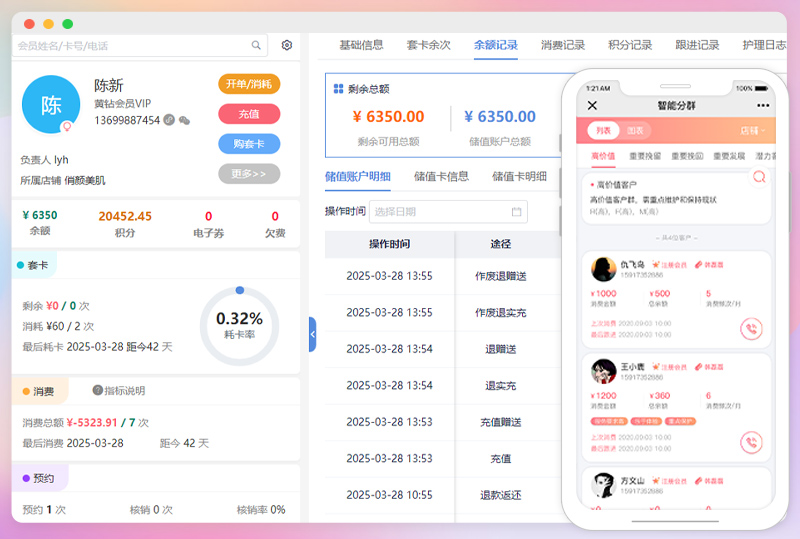
Task: Expand the 店铺 dropdown in phone header
Action: [753, 131]
